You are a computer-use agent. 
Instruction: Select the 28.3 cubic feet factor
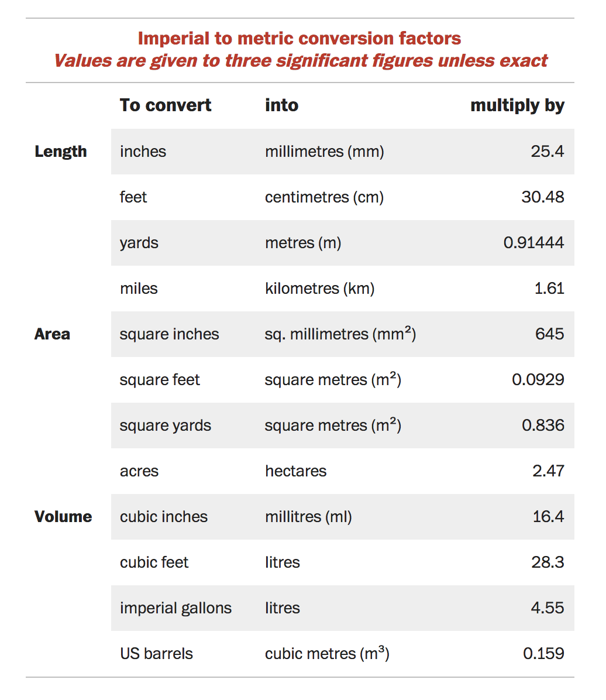pos(548,562)
